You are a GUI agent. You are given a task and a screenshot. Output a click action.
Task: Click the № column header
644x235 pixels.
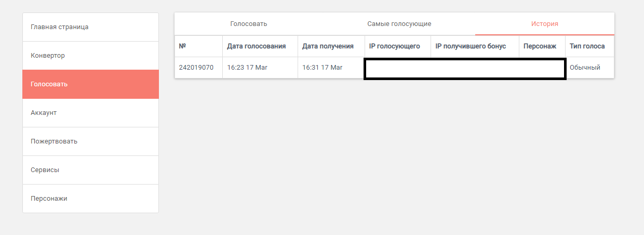pyautogui.click(x=198, y=46)
